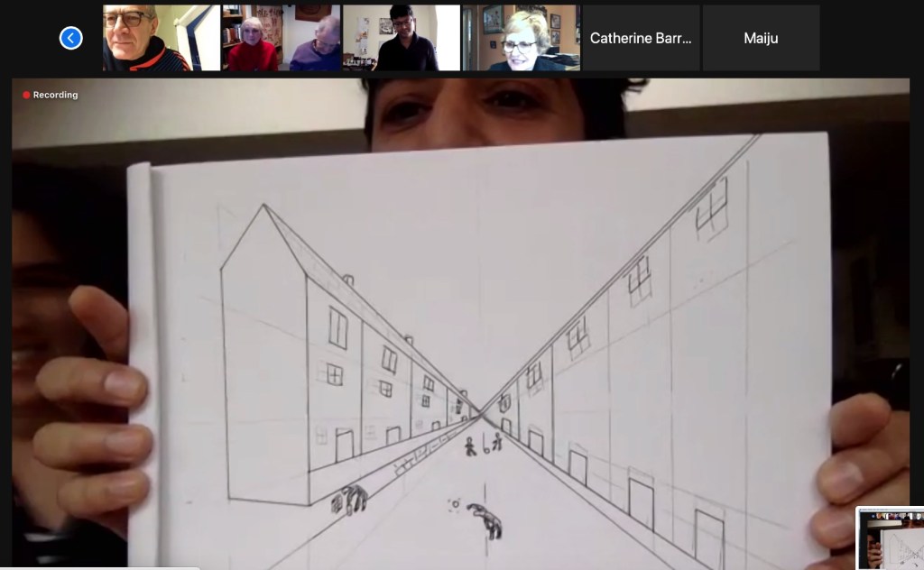Click the peaked roof of the drawn building
The width and height of the screenshot is (924, 570).
click(x=264, y=209)
